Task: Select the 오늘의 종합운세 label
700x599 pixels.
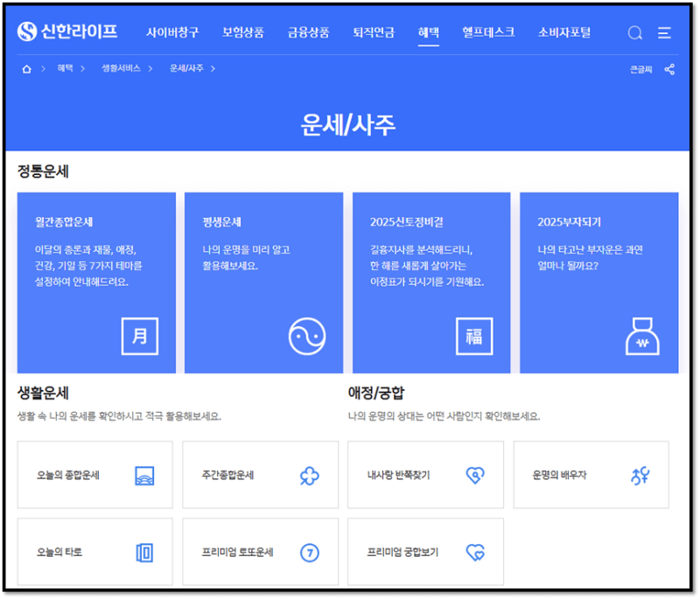Action: tap(68, 476)
